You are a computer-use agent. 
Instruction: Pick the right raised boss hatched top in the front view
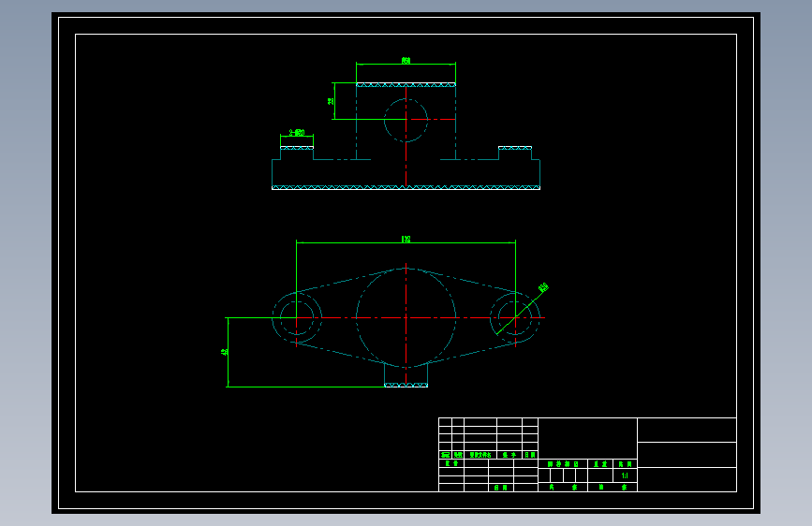coord(515,148)
